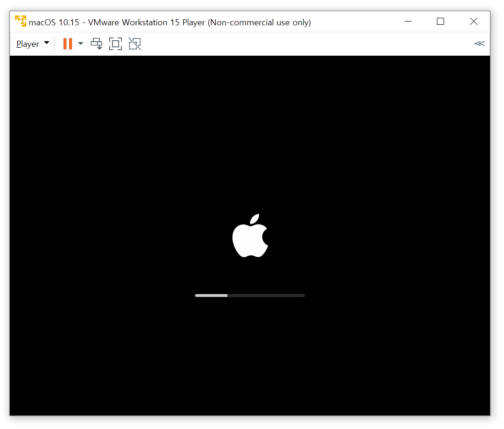
Task: Click the filled part of the boot progress bar
Action: (211, 296)
